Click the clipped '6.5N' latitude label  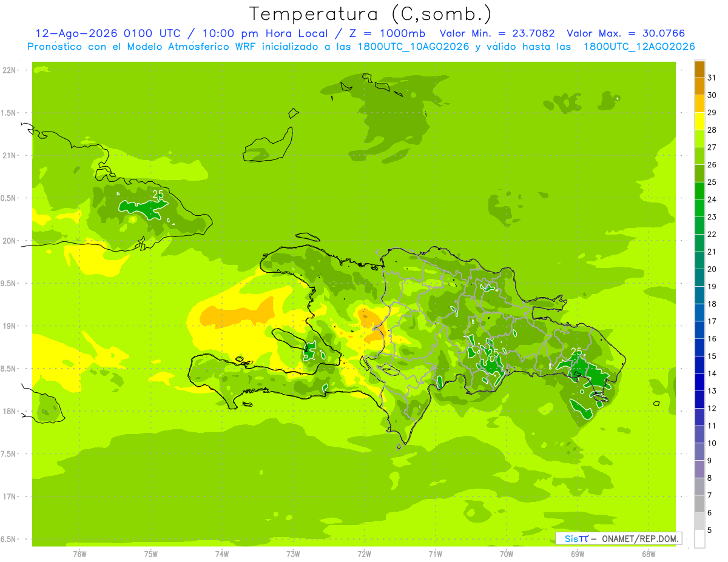(x=9, y=539)
